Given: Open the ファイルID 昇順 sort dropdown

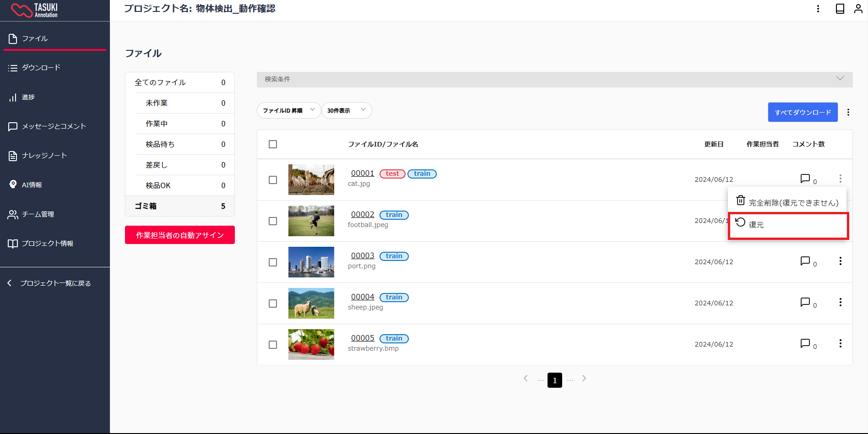Looking at the screenshot, I should click(288, 110).
